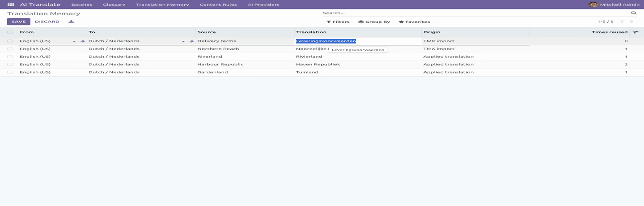Click the SAVE button
The height and width of the screenshot is (206, 644).
pyautogui.click(x=19, y=21)
